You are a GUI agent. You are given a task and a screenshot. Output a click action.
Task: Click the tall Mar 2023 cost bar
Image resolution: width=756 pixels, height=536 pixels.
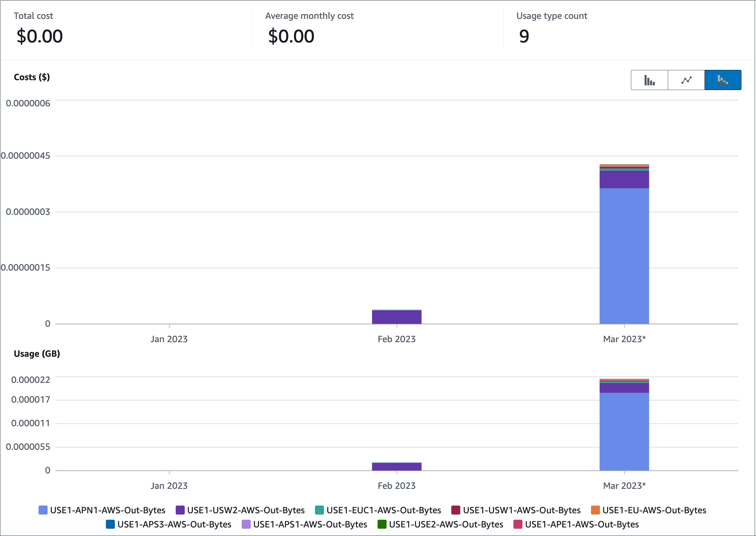point(624,244)
